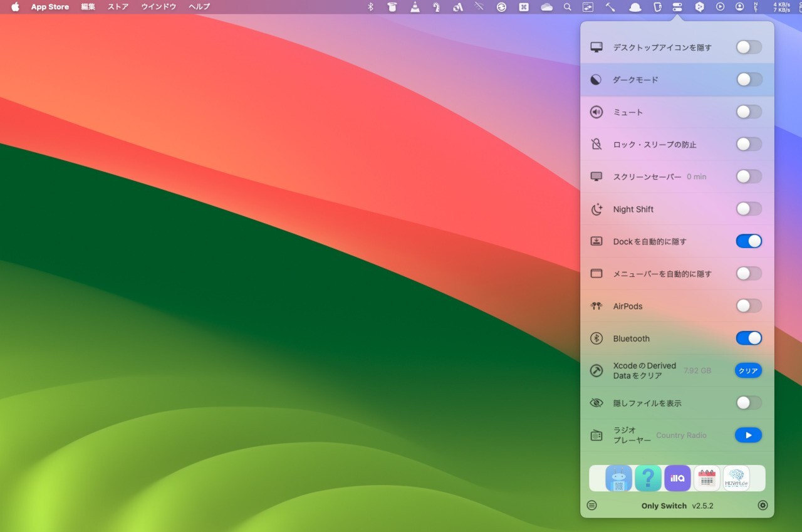Click the desktop monitor icon beside デスクトップアイコンを隠す
Viewport: 802px width, 532px height.
click(596, 48)
